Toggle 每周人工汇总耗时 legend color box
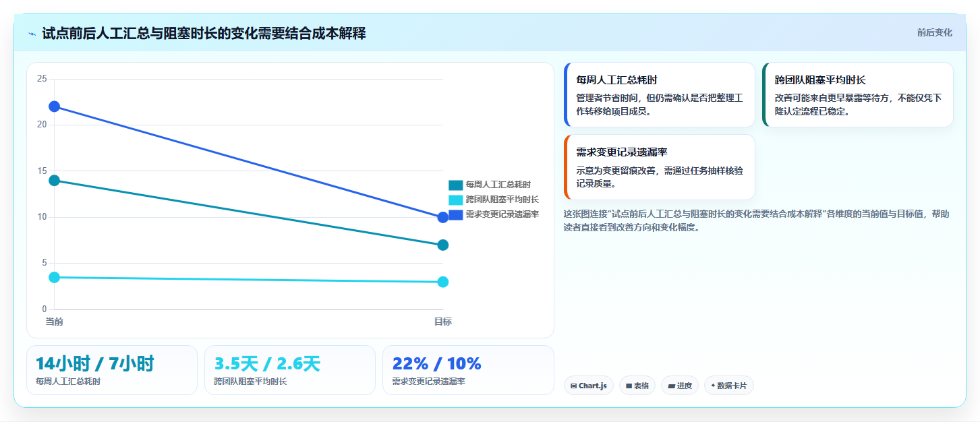The height and width of the screenshot is (422, 980). 456,185
